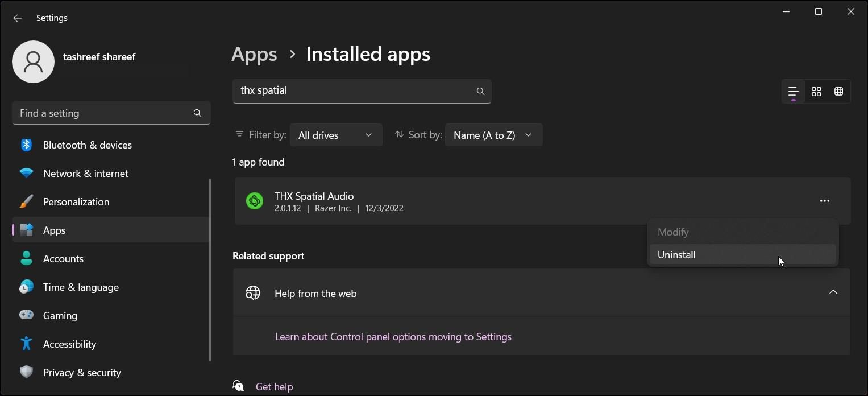Click the Apps breadcrumb link

tap(254, 55)
